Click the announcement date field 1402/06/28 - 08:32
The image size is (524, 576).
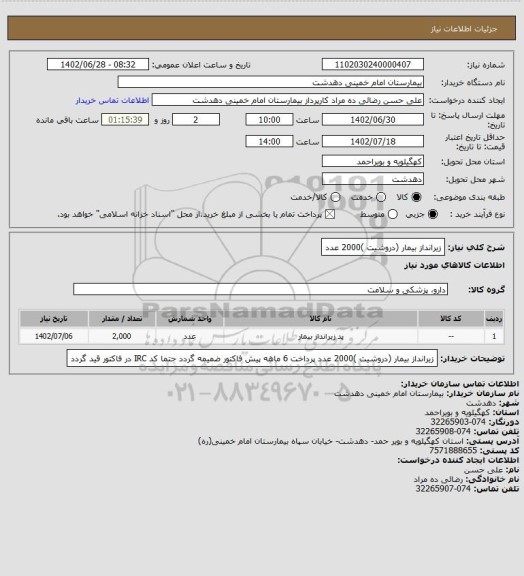pos(98,64)
